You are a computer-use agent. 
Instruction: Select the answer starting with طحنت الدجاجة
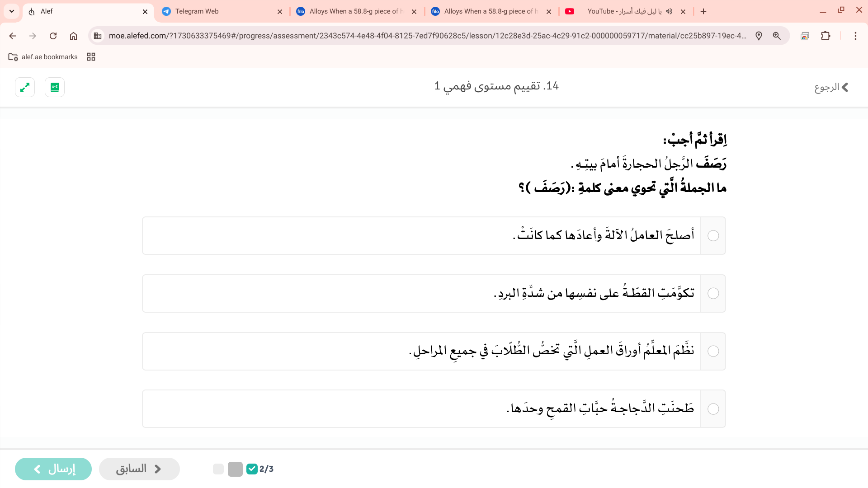713,409
